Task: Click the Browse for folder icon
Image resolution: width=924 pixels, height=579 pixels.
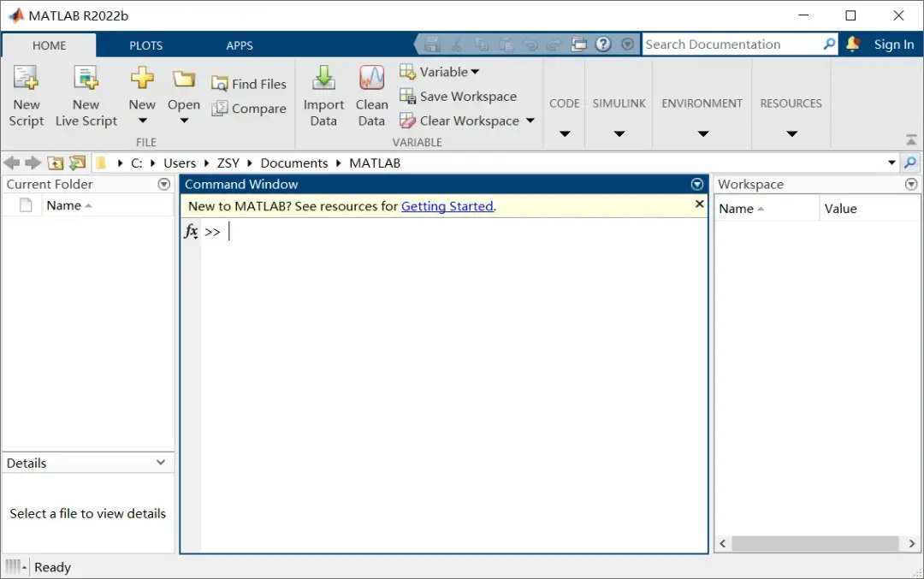Action: [x=77, y=163]
